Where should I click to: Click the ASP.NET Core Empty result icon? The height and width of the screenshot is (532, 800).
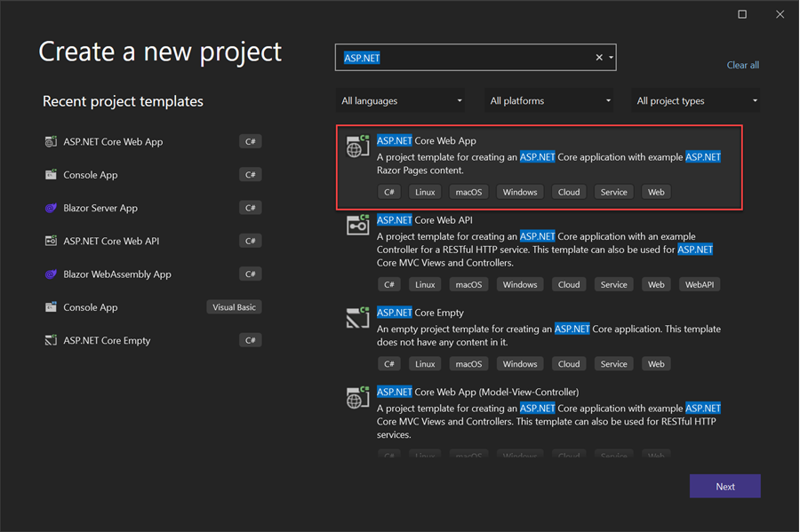tap(357, 318)
